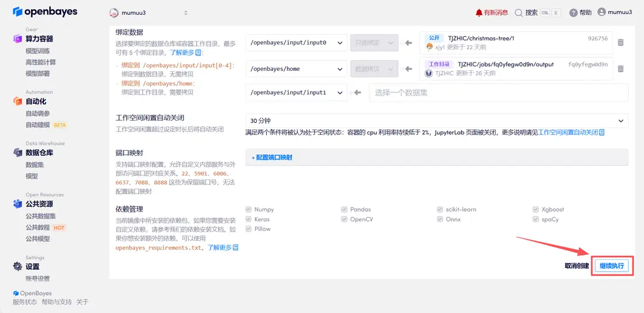Click the mumuu3 user avatar icon
This screenshot has width=644, height=313.
pyautogui.click(x=602, y=12)
